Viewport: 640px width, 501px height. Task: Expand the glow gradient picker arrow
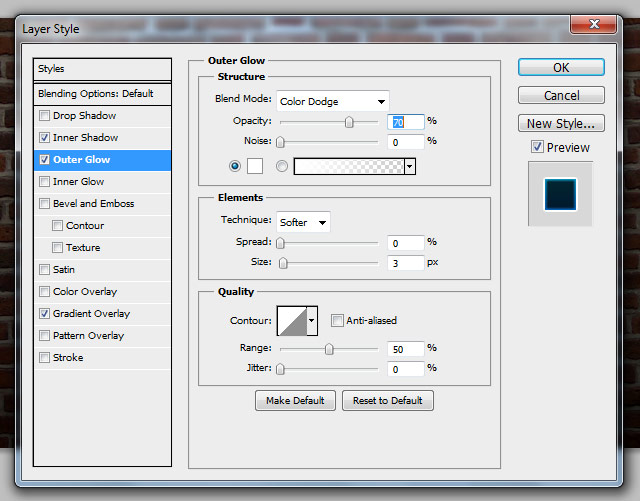[x=410, y=167]
